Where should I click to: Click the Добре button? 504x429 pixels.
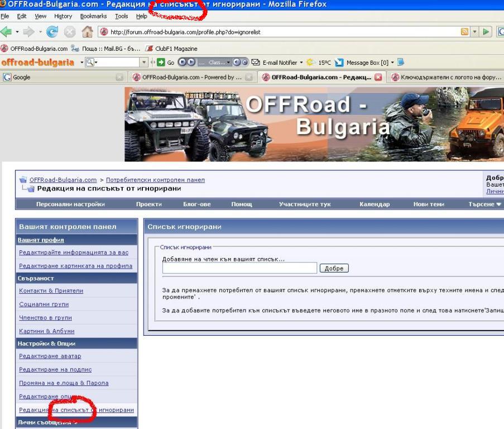pos(334,268)
